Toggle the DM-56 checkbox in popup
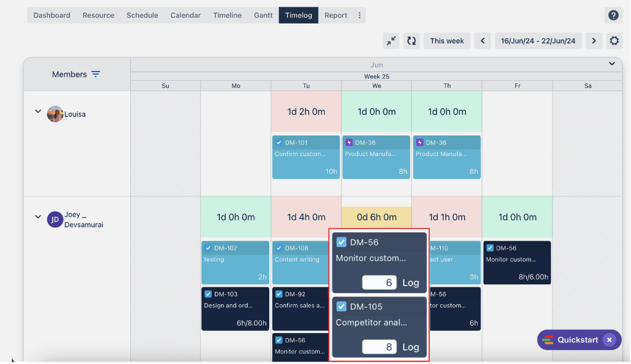This screenshot has height=364, width=631. pyautogui.click(x=341, y=242)
